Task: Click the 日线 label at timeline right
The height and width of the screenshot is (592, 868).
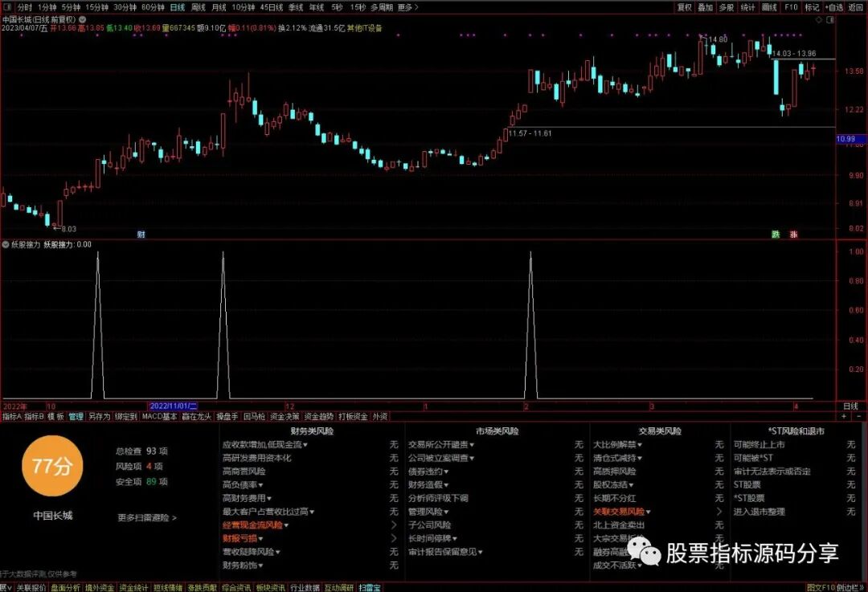Action: [851, 406]
